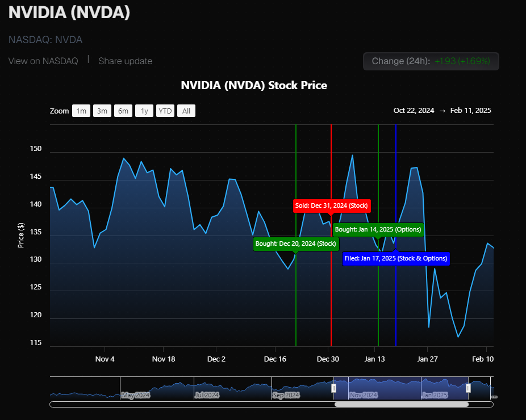
Task: Click the Bought: Jan 14, 2025 Options flag
Action: 378,229
